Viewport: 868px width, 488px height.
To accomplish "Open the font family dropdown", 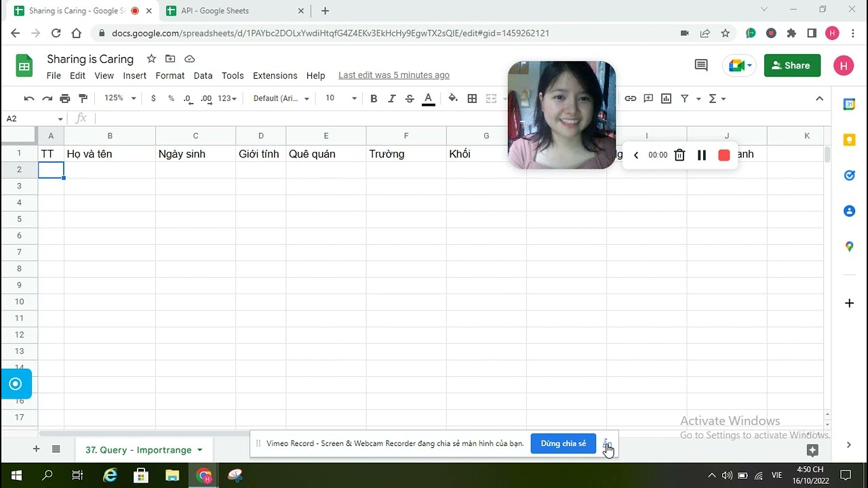I will coord(281,98).
